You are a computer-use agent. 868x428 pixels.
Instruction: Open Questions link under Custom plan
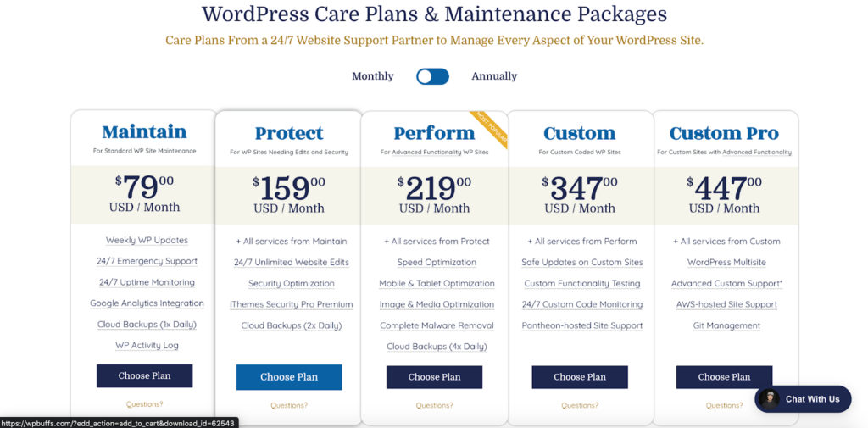pos(580,405)
